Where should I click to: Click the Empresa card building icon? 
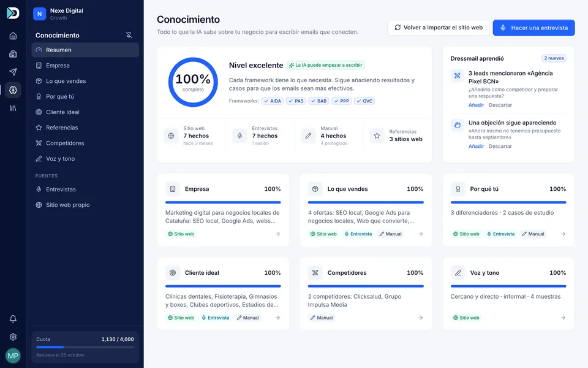(x=173, y=189)
